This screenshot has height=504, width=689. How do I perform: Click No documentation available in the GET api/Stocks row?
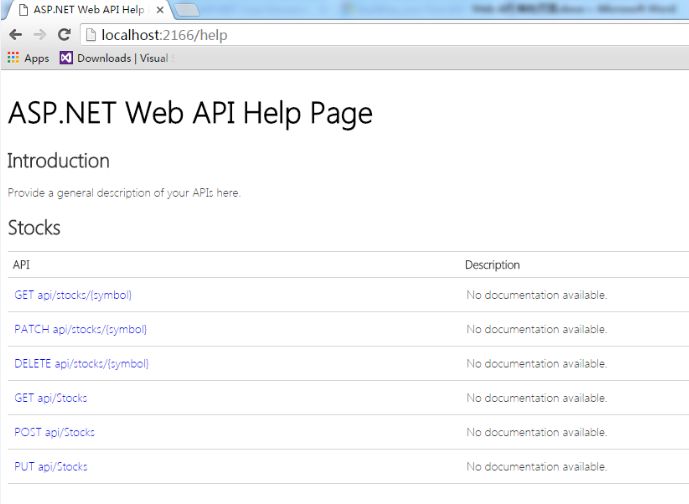click(537, 398)
